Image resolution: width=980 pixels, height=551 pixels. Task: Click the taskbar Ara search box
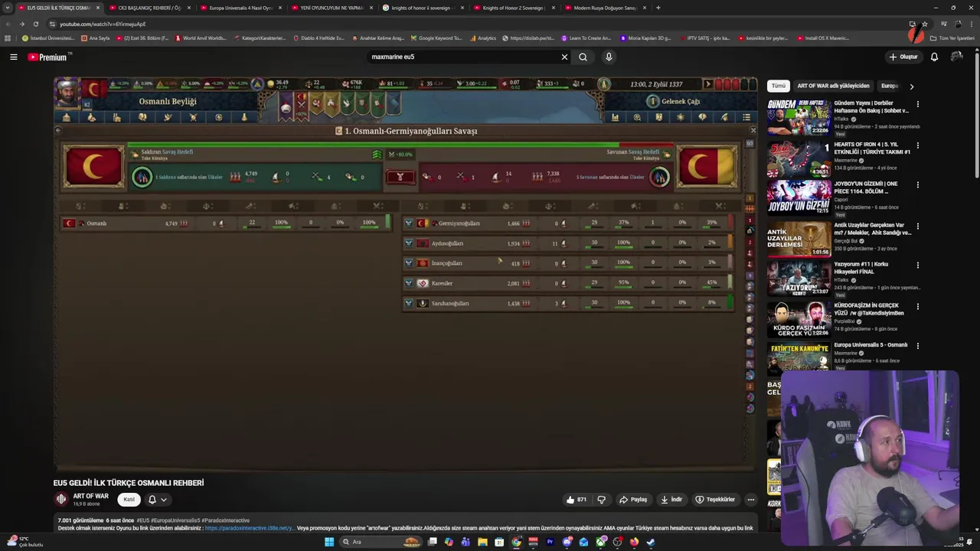point(381,542)
